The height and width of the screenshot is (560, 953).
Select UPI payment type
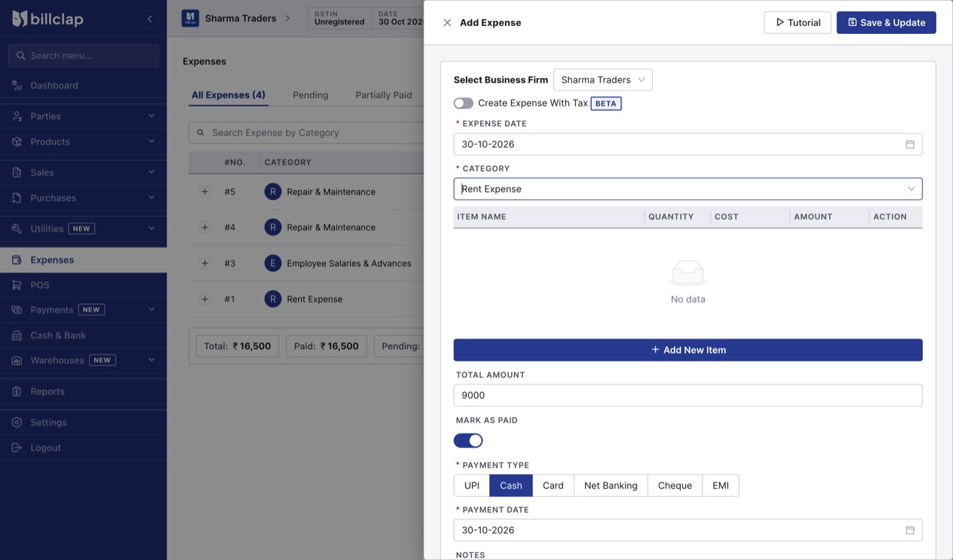(x=472, y=485)
